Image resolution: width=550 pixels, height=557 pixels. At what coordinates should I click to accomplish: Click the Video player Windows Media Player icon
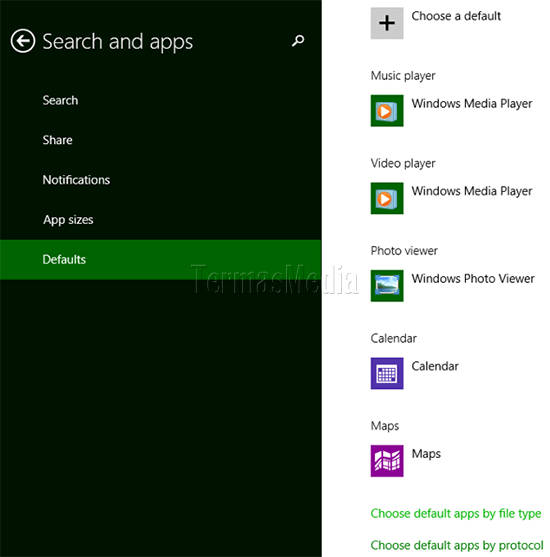point(387,198)
